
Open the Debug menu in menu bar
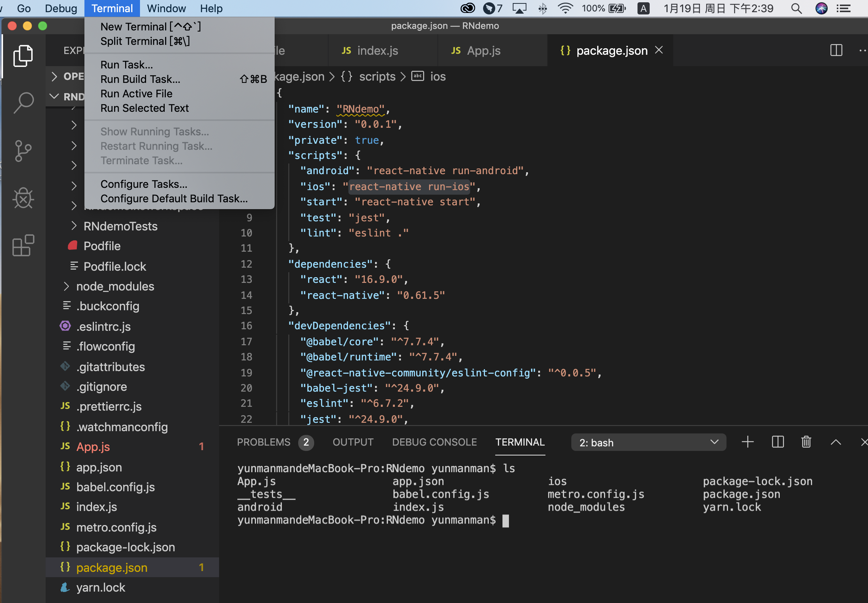[61, 8]
